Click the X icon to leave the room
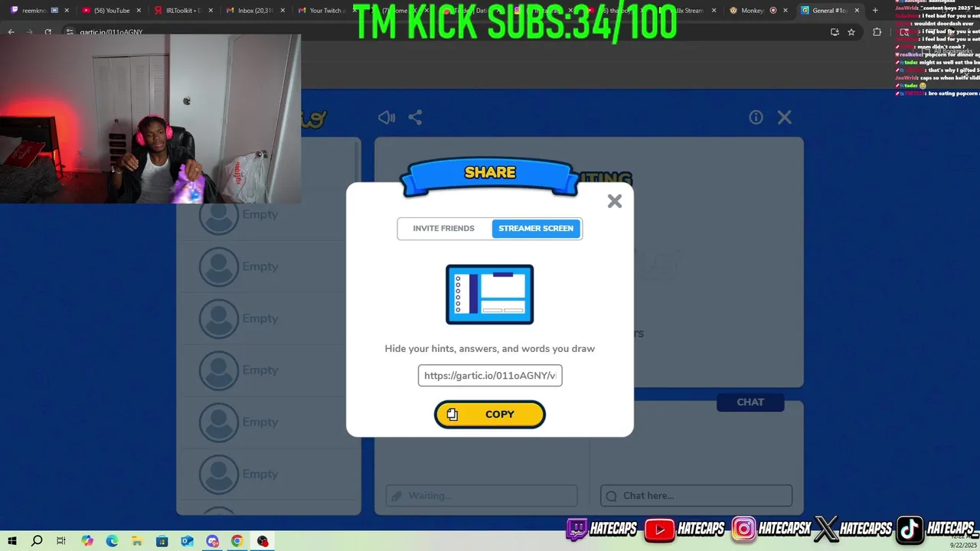Viewport: 980px width, 551px height. click(785, 117)
